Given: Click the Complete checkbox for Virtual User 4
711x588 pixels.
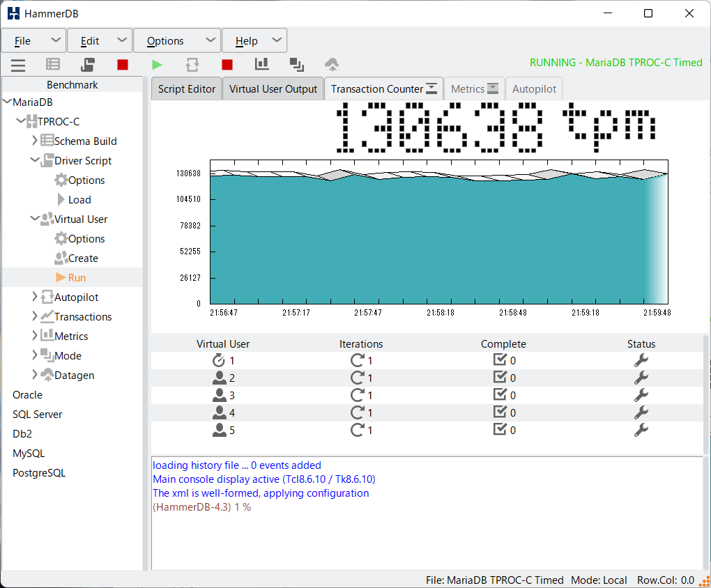Looking at the screenshot, I should tap(500, 412).
